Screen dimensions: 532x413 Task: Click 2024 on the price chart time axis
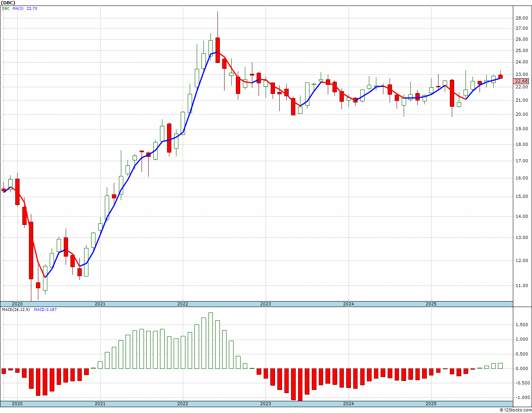pos(349,304)
